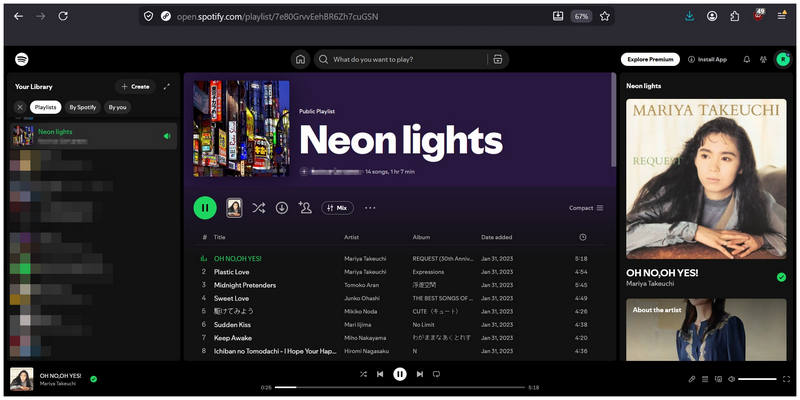800x400 pixels.
Task: Click the Spotify logo icon
Action: click(x=22, y=59)
